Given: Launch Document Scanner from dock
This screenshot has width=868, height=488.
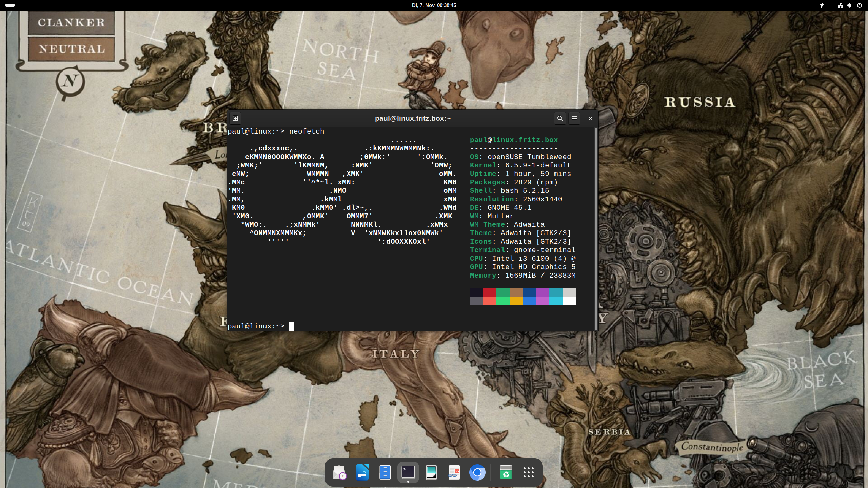Looking at the screenshot, I should pos(431,472).
